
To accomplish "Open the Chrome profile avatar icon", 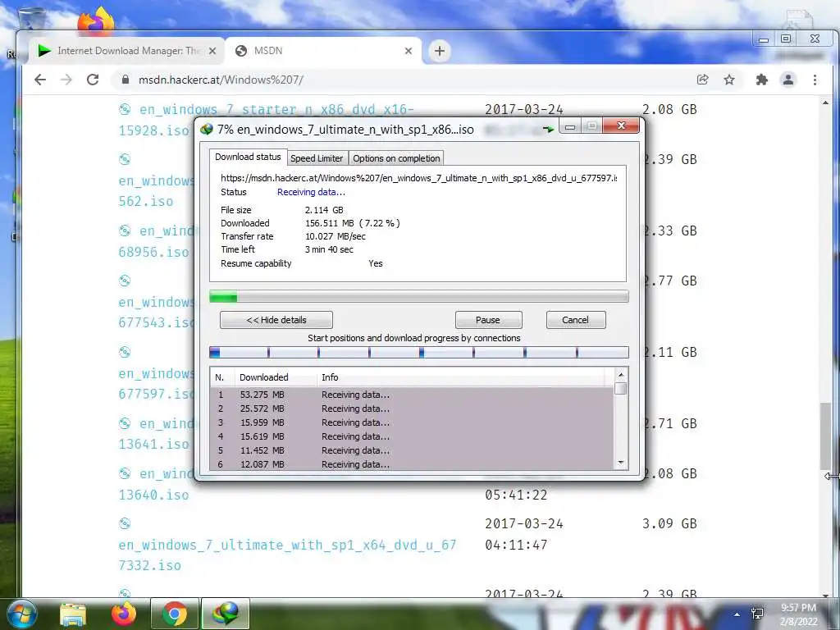I will pos(788,80).
